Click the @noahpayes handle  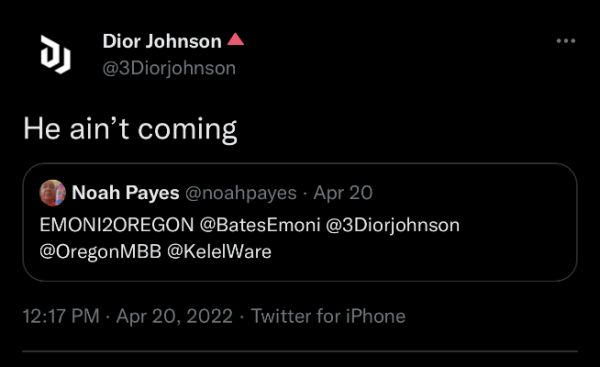coord(241,193)
